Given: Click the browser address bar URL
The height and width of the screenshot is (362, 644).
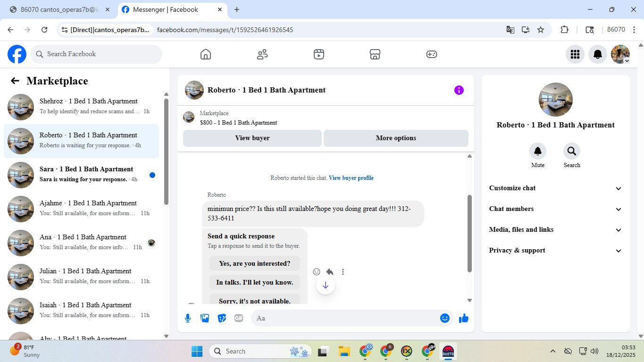Looking at the screenshot, I should tap(225, 30).
